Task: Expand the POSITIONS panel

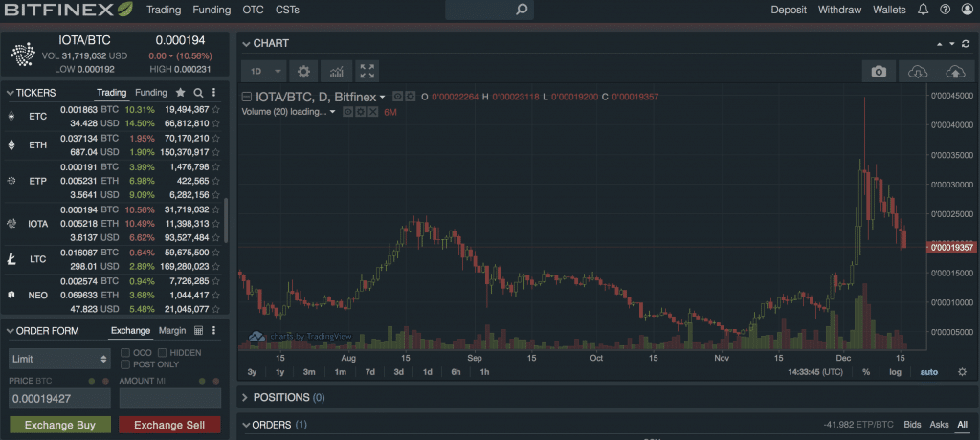Action: tap(245, 398)
